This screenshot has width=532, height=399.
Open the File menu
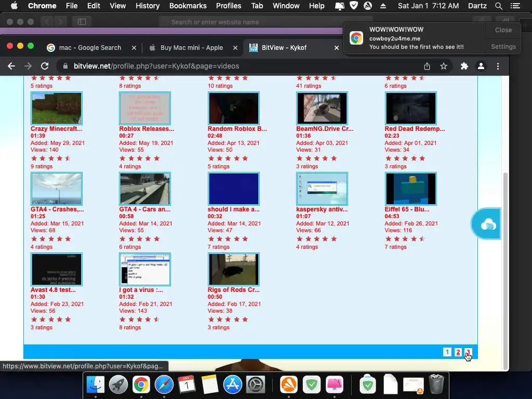[x=72, y=6]
